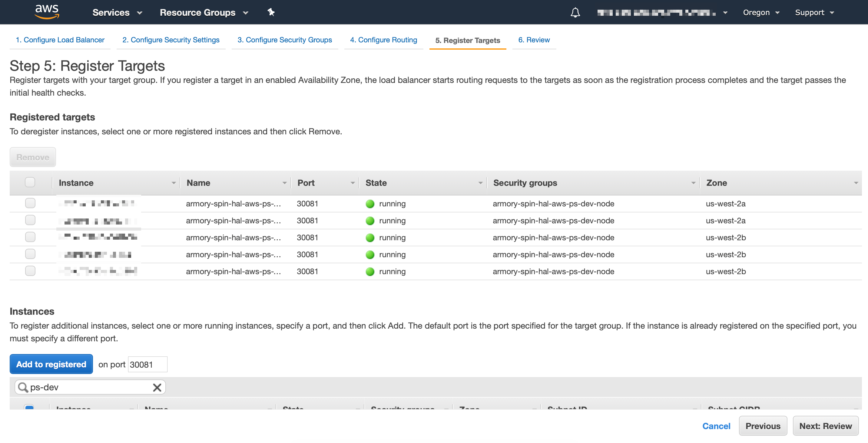
Task: Go to 4. Configure Routing tab
Action: (x=383, y=40)
